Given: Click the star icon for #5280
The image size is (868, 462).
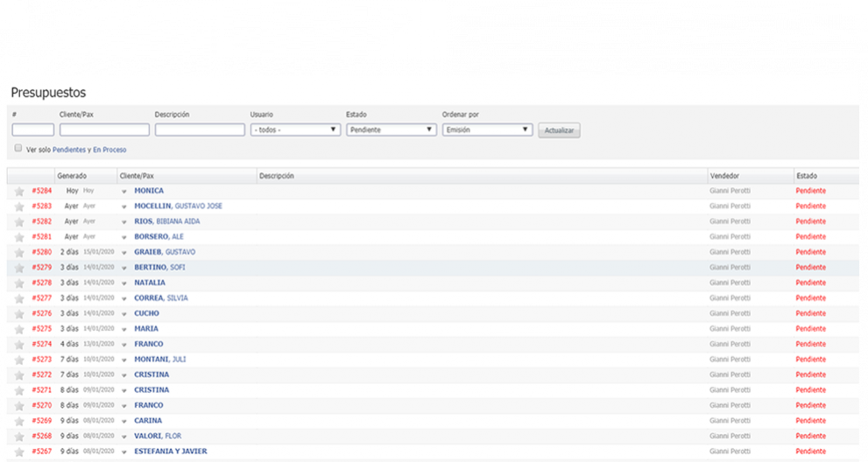Looking at the screenshot, I should pyautogui.click(x=18, y=252).
